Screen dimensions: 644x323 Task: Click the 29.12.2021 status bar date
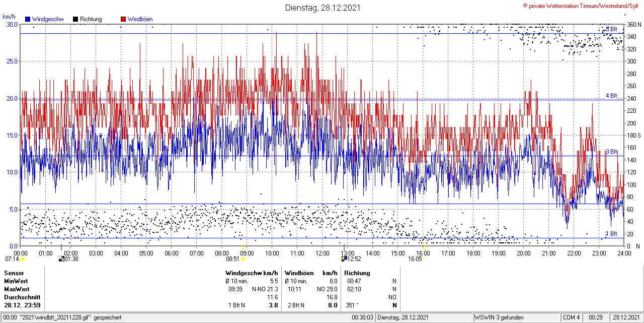[626, 317]
